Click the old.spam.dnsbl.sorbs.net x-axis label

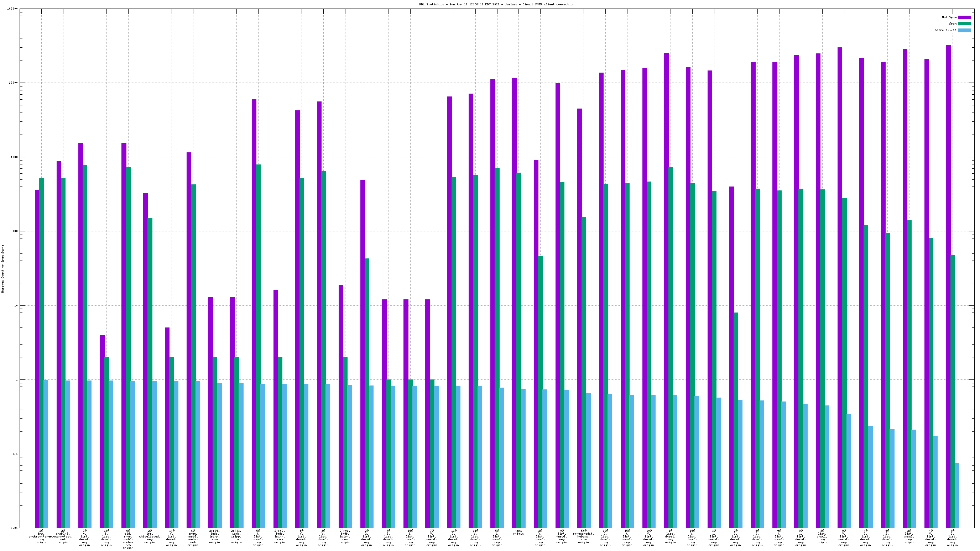[128, 539]
